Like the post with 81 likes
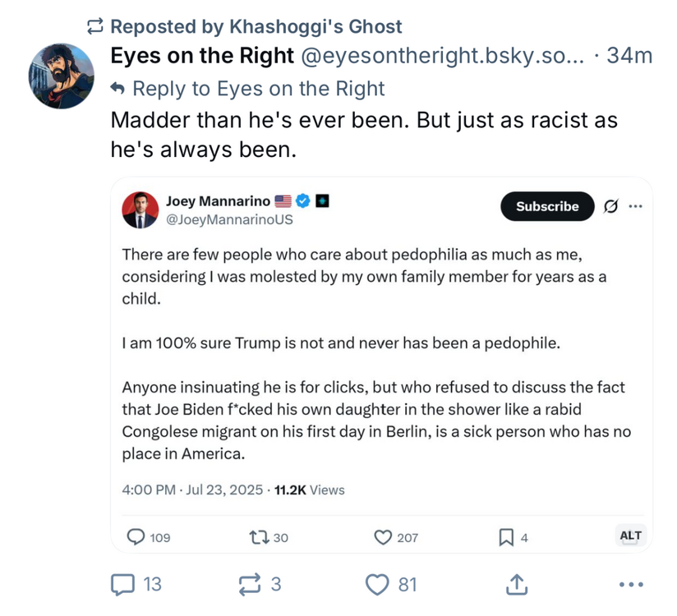Viewport: 677px width, 616px height. [x=377, y=585]
